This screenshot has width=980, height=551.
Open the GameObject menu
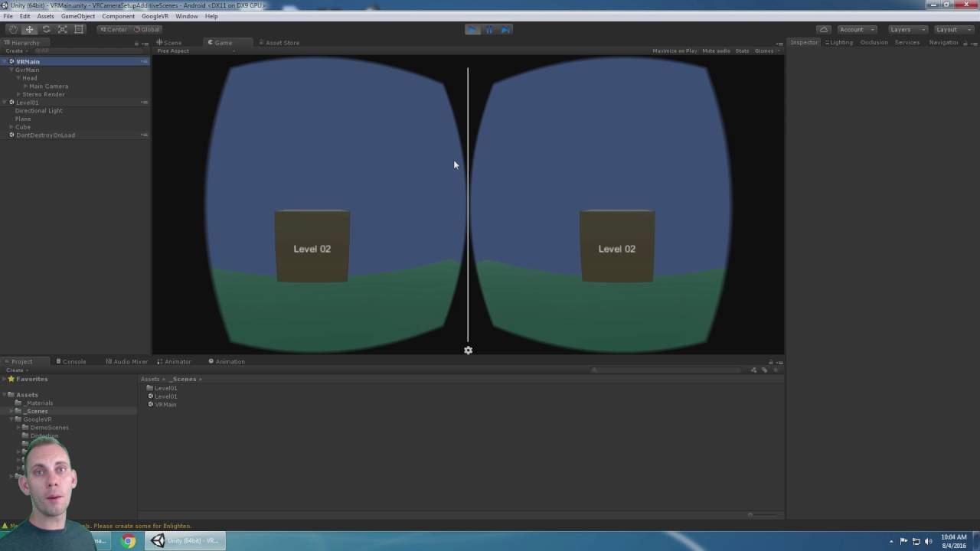(78, 16)
